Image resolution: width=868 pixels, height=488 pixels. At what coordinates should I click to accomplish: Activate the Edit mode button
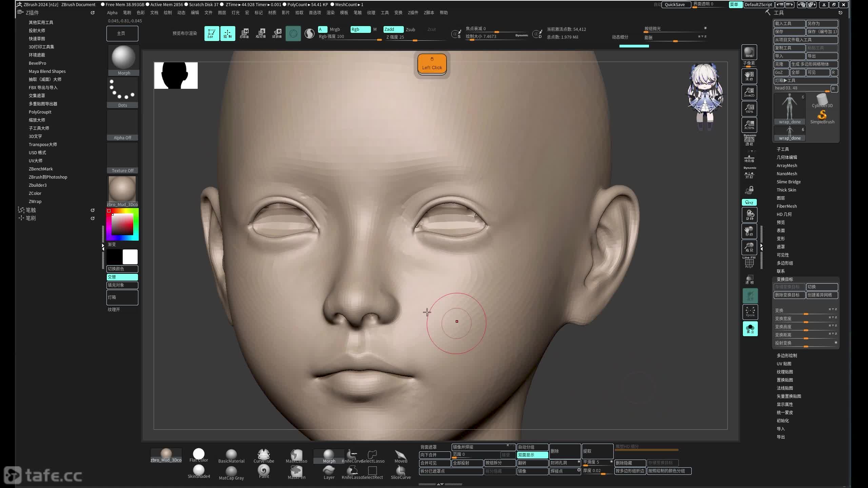click(211, 34)
